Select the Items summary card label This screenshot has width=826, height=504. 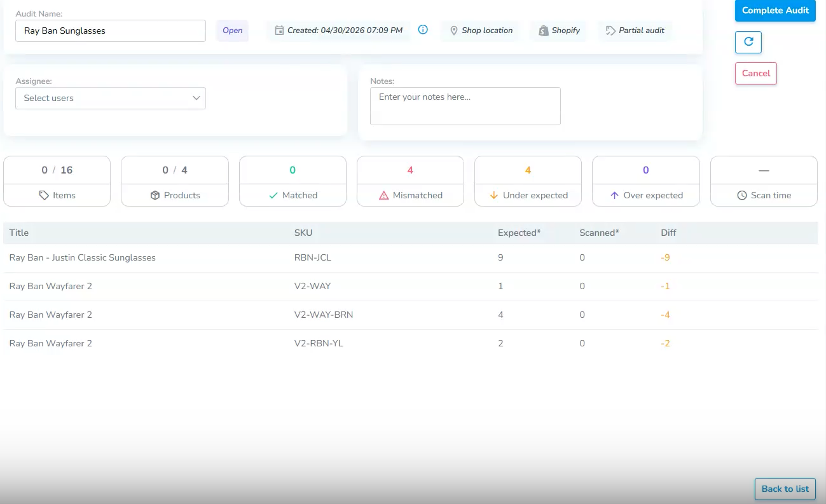(64, 195)
